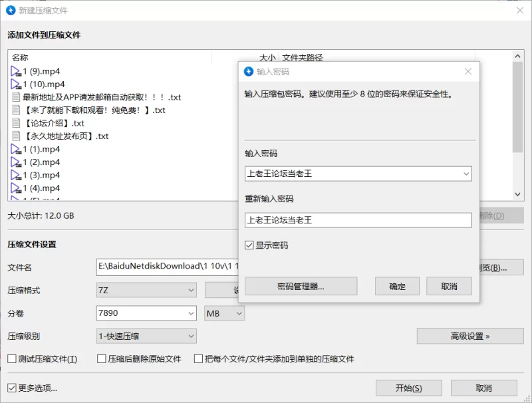532x403 pixels.
Task: Uncheck the 显示密码 checkbox
Action: [249, 245]
